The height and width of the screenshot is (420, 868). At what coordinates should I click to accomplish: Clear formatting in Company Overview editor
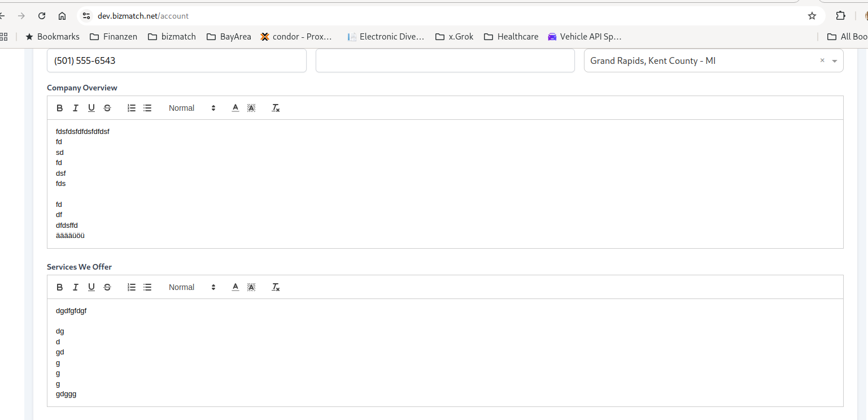coord(276,108)
